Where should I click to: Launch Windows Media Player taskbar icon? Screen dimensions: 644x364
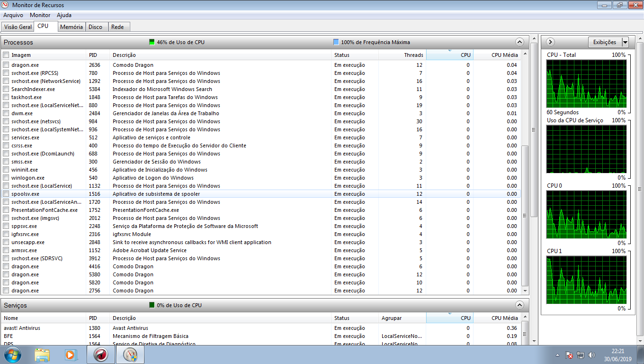(x=70, y=355)
